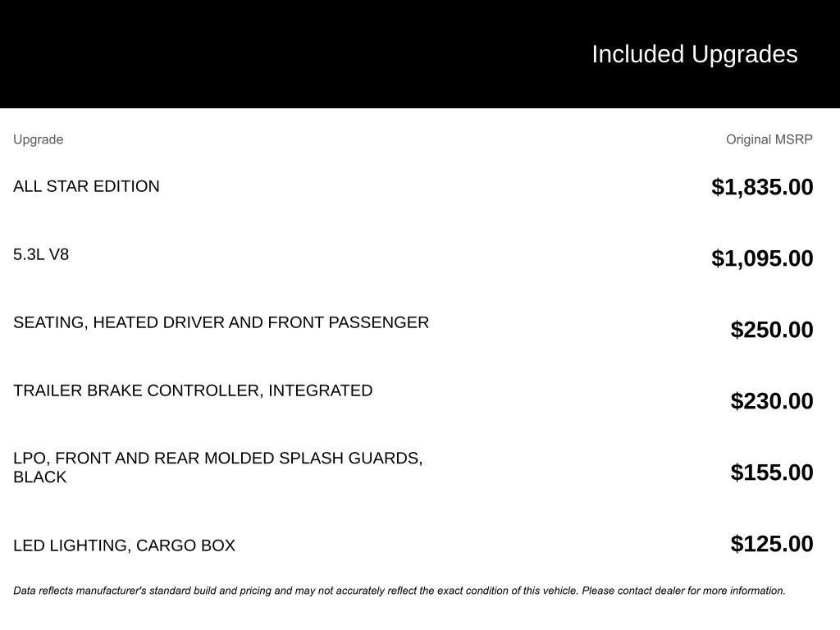The width and height of the screenshot is (840, 630).
Task: Click the V8 text in engine upgrade
Action: (59, 254)
